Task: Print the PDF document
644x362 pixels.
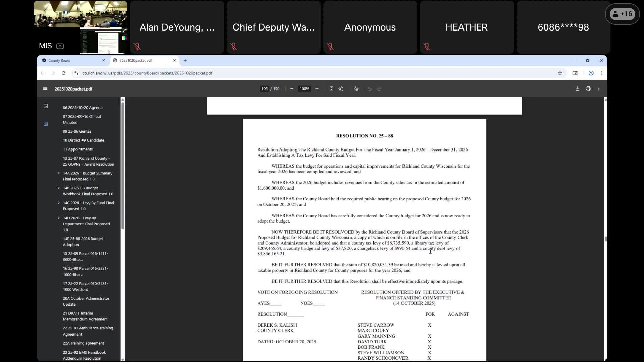Action: [x=588, y=89]
